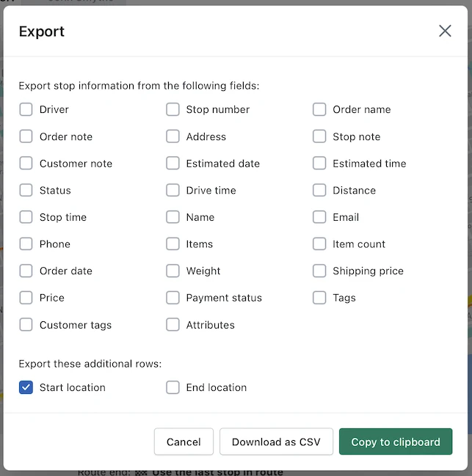This screenshot has width=472, height=476.
Task: Tick the Payment status checkbox
Action: point(173,298)
